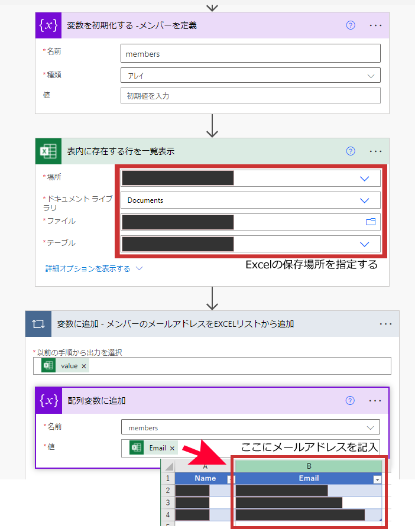Screen dimensions: 415x532
Task: Click the name field containing members
Action: pos(251,54)
